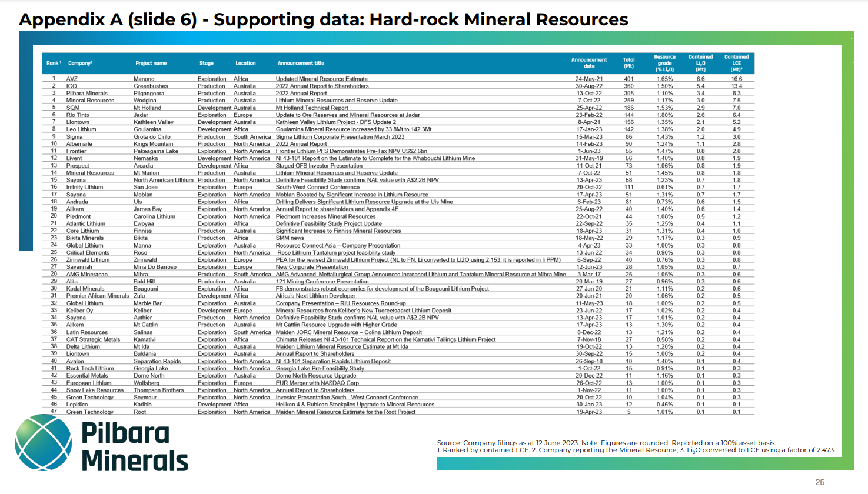Click project 'Wodgina'
Viewport: 868px width, 494px height.
[145, 101]
